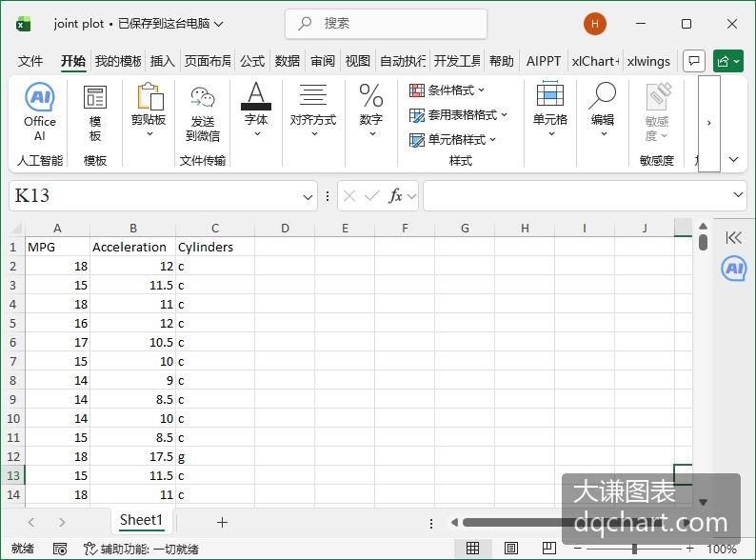This screenshot has height=560, width=756.
Task: Open format as table (套用表格格式) dropdown
Action: [458, 115]
